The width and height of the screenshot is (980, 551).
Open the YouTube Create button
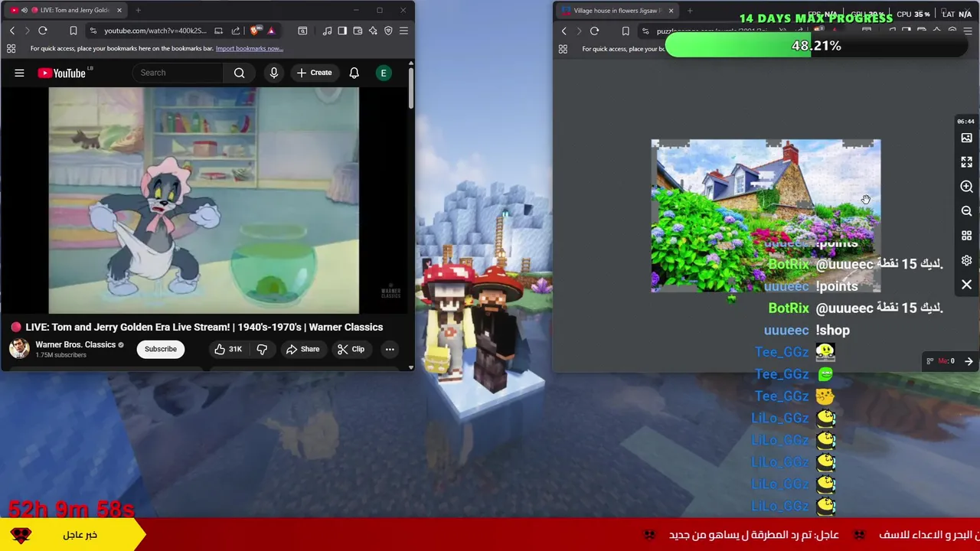coord(314,73)
